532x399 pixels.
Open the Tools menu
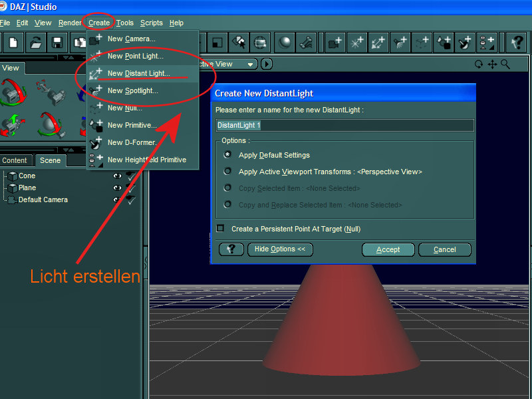point(124,23)
